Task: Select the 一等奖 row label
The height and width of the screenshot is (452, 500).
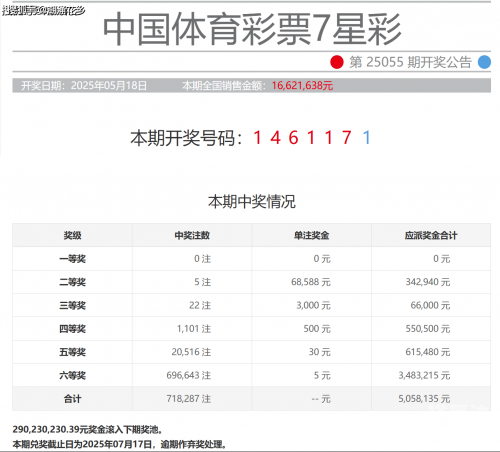Action: coord(72,259)
